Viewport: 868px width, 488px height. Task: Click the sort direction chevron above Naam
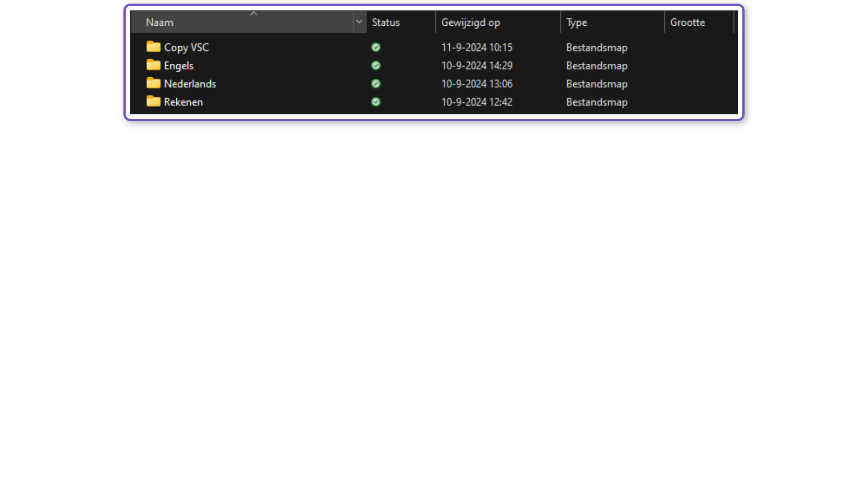coord(254,14)
